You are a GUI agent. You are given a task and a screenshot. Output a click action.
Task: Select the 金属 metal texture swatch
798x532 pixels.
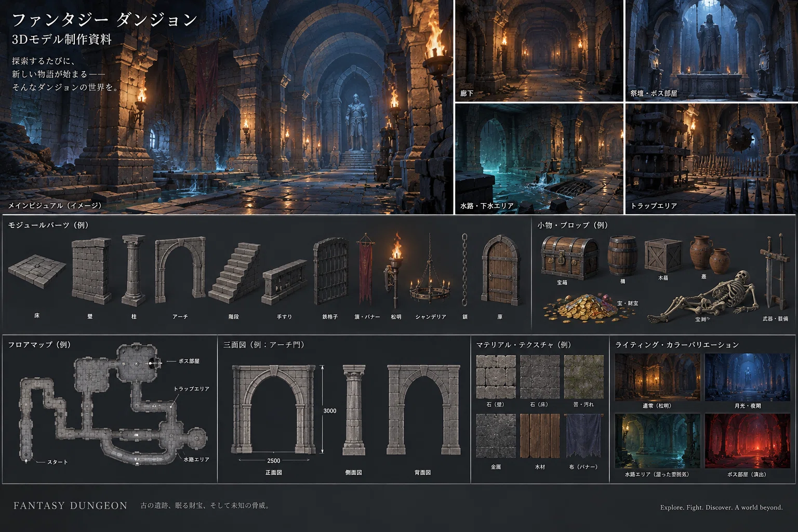[496, 436]
